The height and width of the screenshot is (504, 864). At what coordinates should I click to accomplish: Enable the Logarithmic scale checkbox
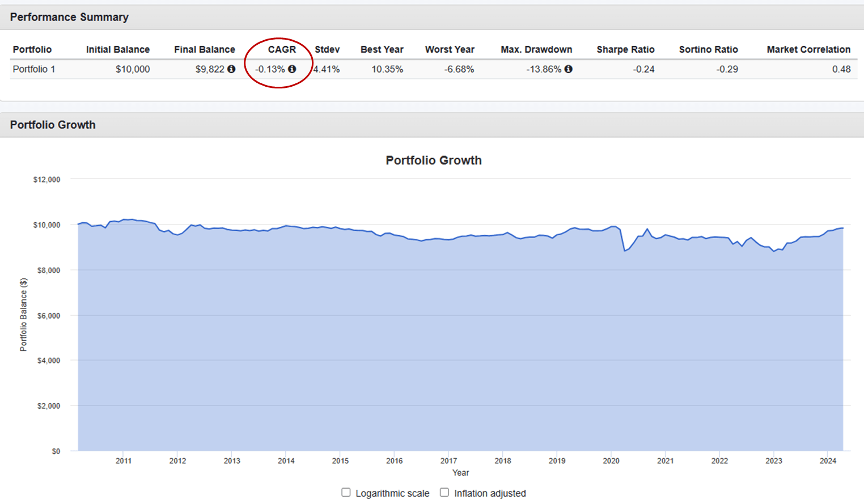346,492
